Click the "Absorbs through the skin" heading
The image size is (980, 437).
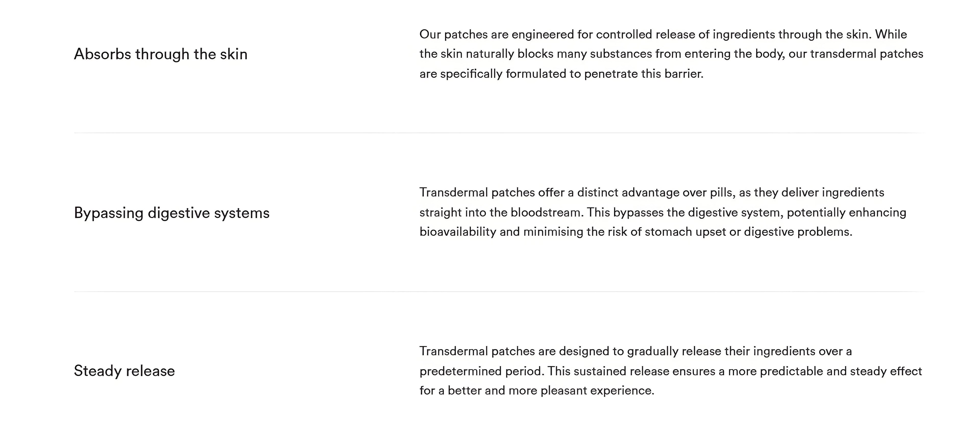161,54
